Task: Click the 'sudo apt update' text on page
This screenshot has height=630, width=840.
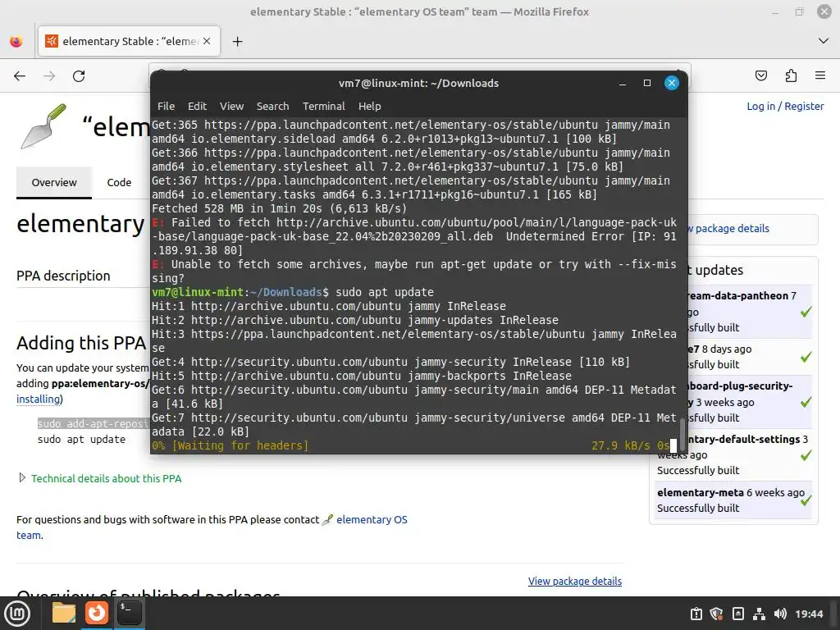Action: [x=81, y=440]
